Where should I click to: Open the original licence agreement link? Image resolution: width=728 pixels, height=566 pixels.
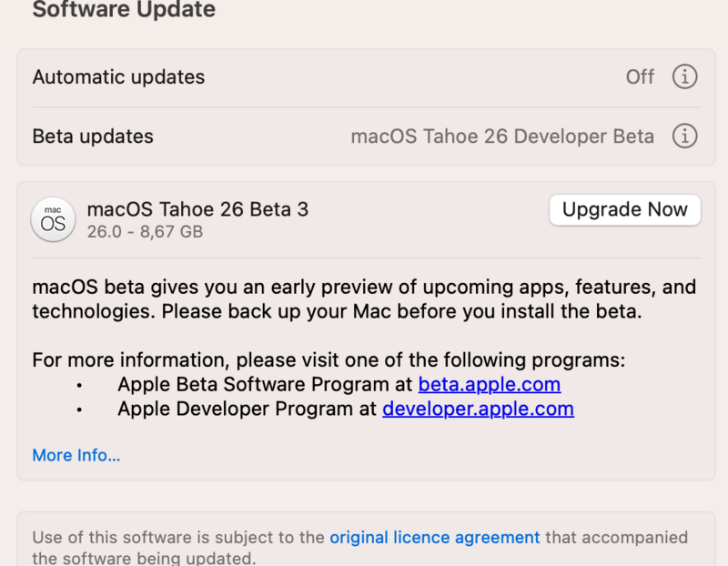pos(434,538)
